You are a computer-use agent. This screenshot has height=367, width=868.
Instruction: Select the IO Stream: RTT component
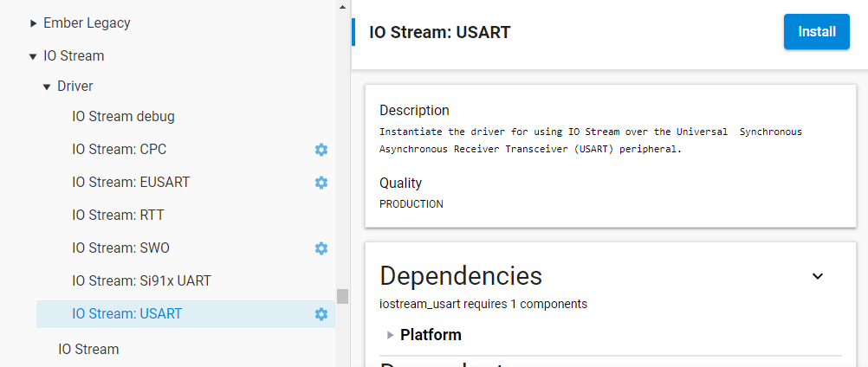tap(118, 216)
